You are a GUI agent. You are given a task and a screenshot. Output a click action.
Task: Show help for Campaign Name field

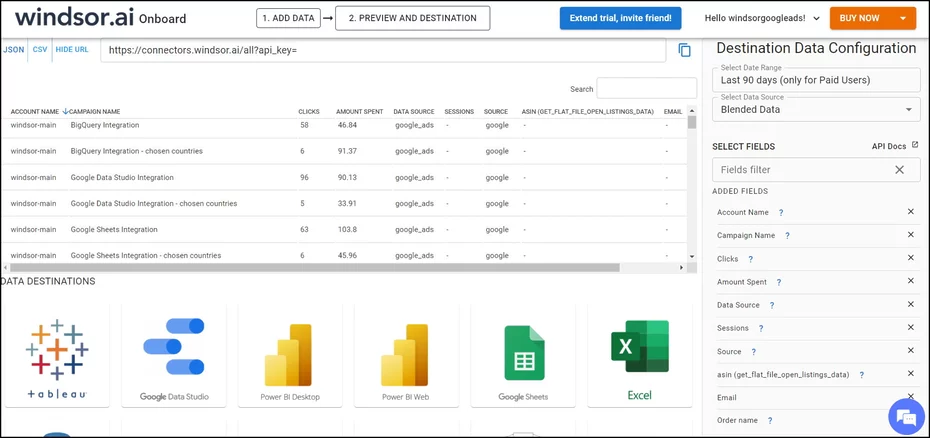(788, 236)
